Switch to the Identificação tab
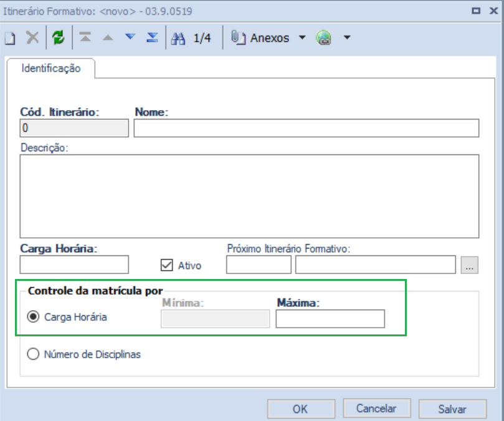 click(x=51, y=69)
